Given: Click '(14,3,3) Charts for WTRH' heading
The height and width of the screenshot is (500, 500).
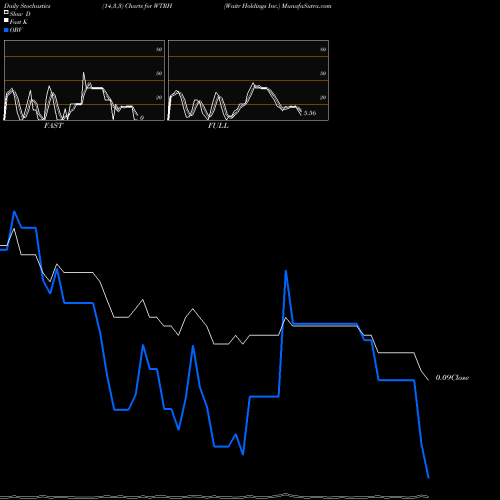Looking at the screenshot, I should click(137, 6).
